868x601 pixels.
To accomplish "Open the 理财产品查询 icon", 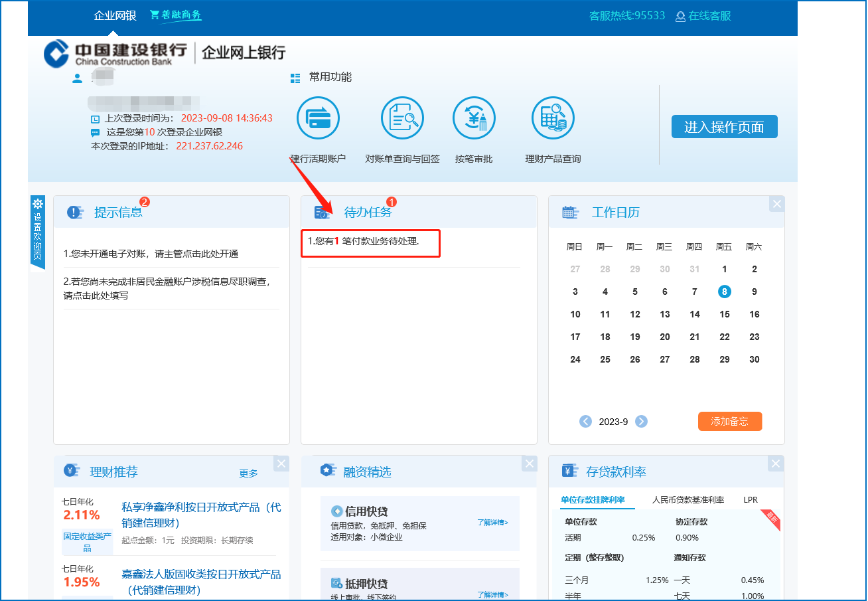I will pos(553,119).
